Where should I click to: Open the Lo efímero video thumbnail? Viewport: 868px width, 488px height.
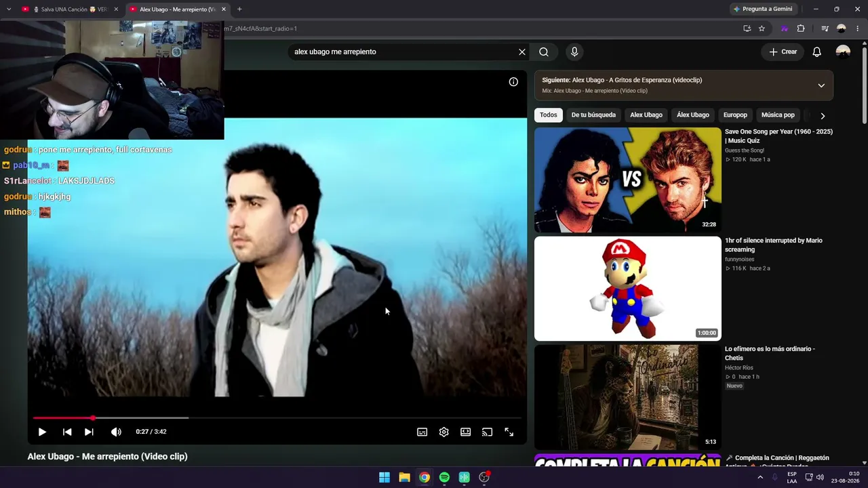pos(628,397)
